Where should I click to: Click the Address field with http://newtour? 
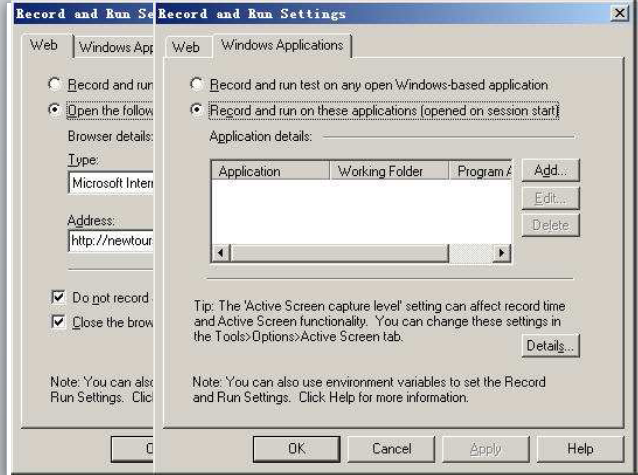tap(111, 241)
